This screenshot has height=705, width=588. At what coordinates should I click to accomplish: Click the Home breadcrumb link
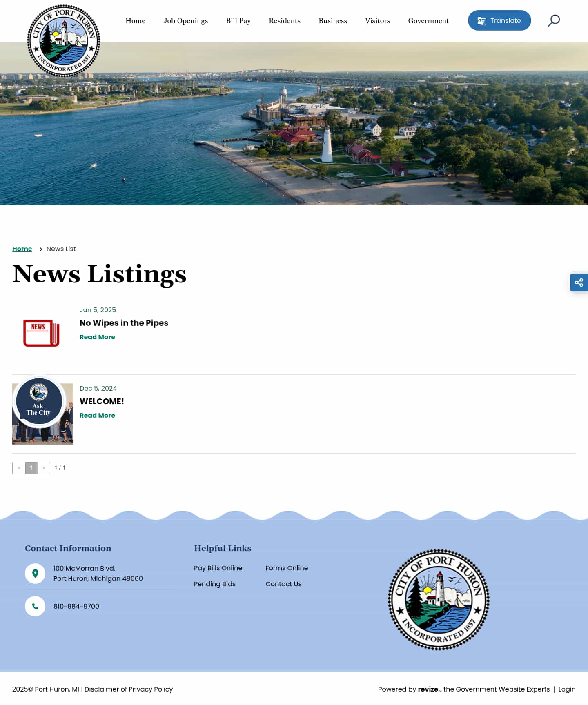click(x=22, y=249)
